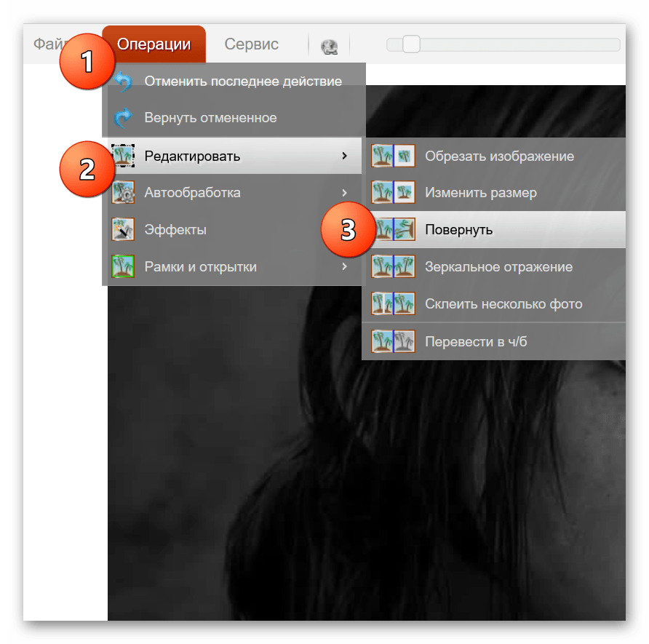The width and height of the screenshot is (649, 644).
Task: Click the Эффекты icon
Action: coord(123,229)
